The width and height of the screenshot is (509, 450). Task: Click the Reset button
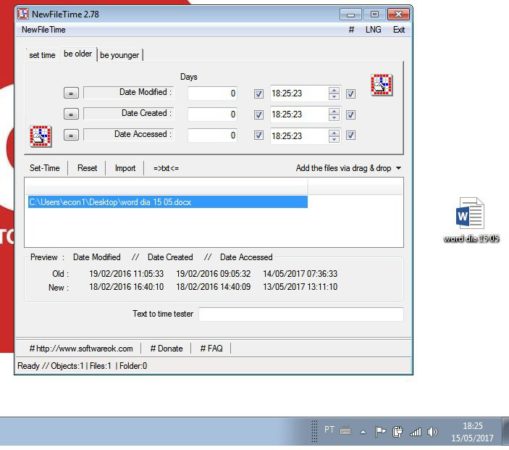point(87,168)
